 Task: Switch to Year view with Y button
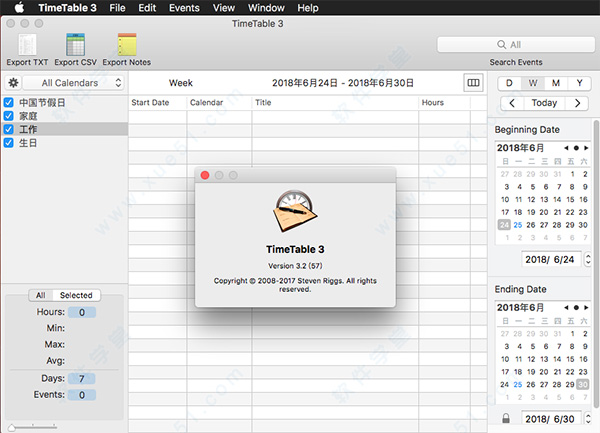pyautogui.click(x=579, y=83)
